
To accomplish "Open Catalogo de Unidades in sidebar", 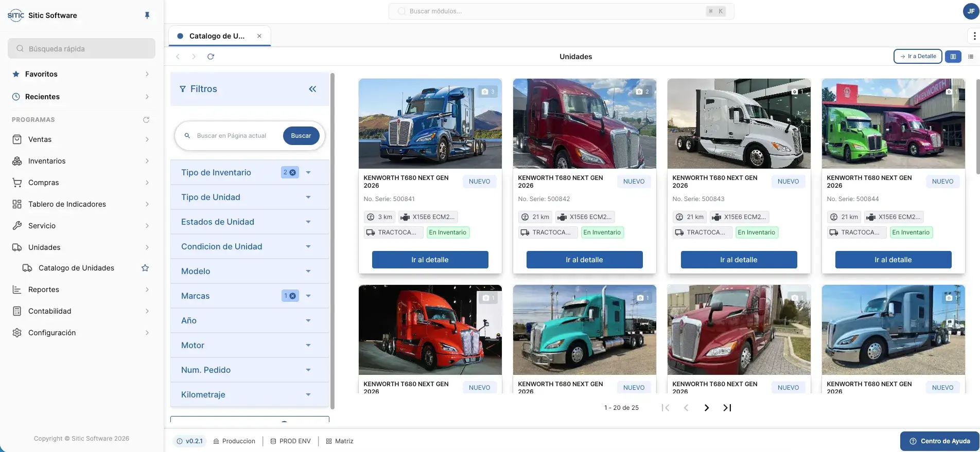I will tap(76, 268).
